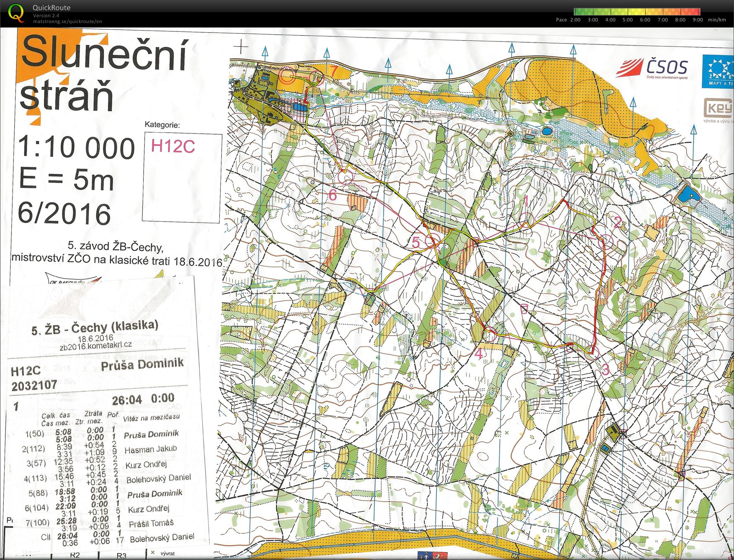Click the QuickRoute Q logo icon
734x560 pixels.
coord(16,13)
